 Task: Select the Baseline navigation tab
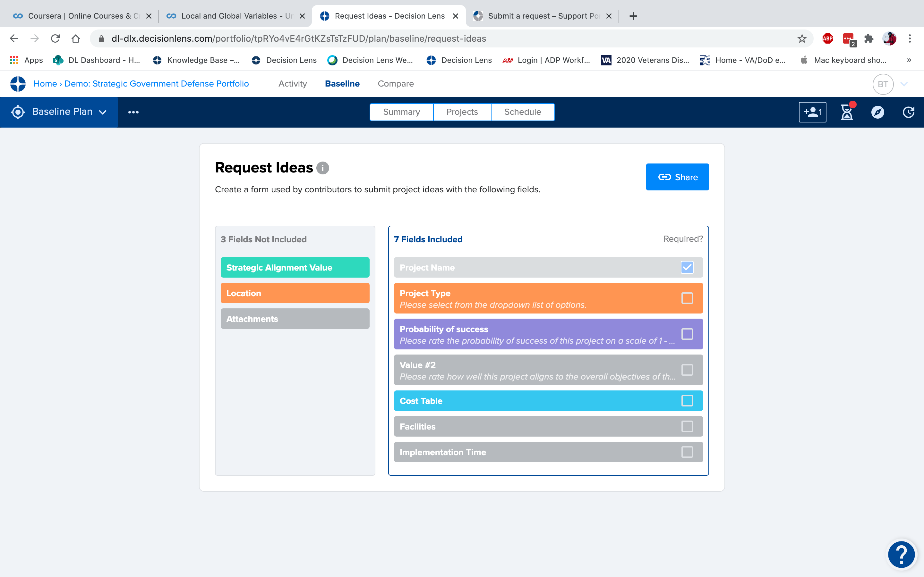click(342, 84)
